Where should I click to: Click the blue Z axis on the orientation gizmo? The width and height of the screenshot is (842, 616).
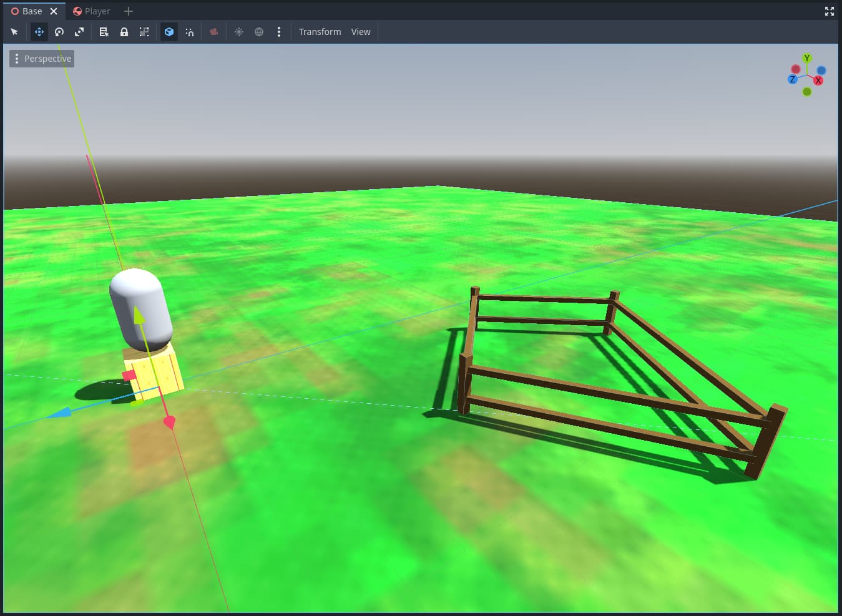[793, 79]
